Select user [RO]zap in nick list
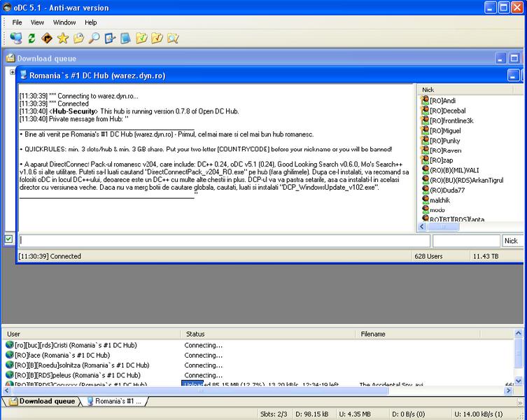The width and height of the screenshot is (527, 420). [441, 160]
